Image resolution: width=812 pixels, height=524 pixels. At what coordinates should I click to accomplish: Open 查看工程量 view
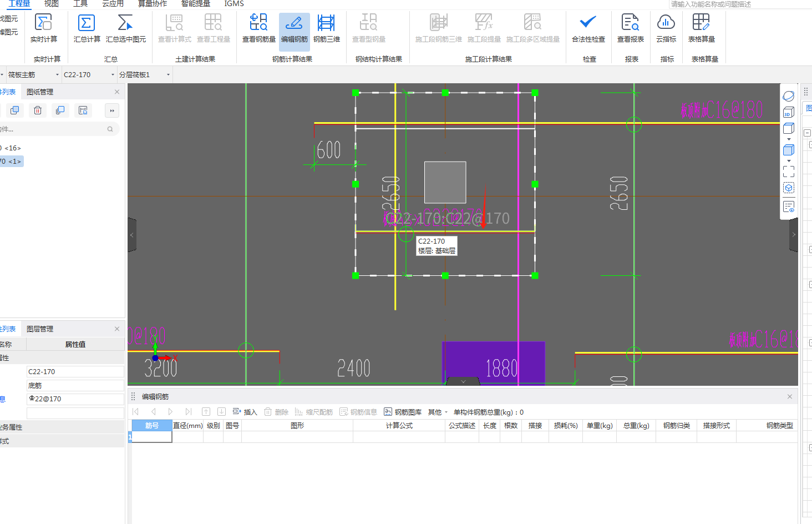tap(213, 28)
